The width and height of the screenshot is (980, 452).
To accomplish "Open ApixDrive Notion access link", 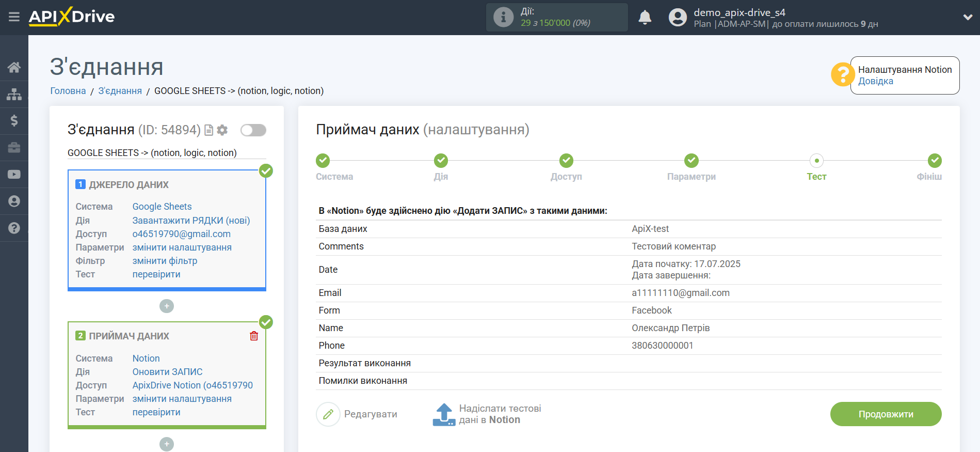I will [193, 385].
